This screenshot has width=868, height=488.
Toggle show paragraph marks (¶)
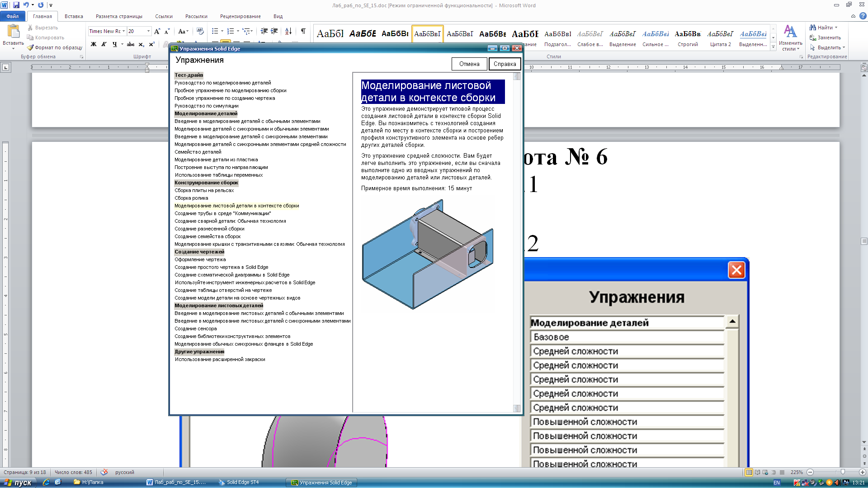click(x=303, y=31)
